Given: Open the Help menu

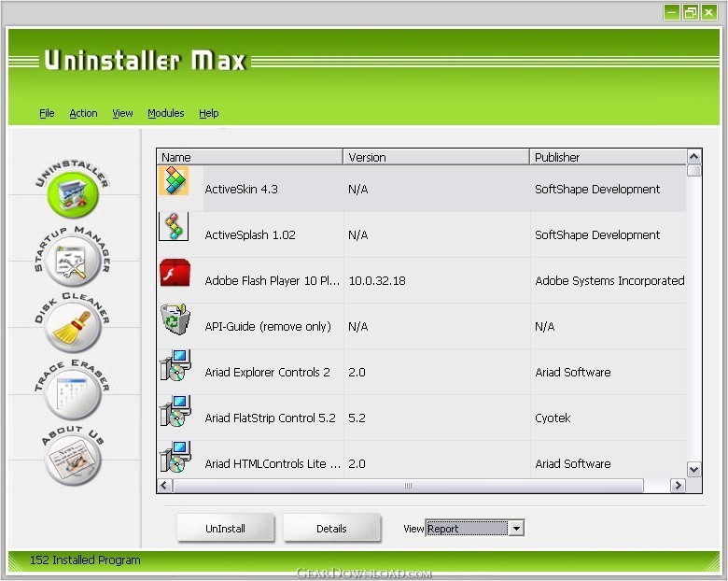Looking at the screenshot, I should point(209,113).
